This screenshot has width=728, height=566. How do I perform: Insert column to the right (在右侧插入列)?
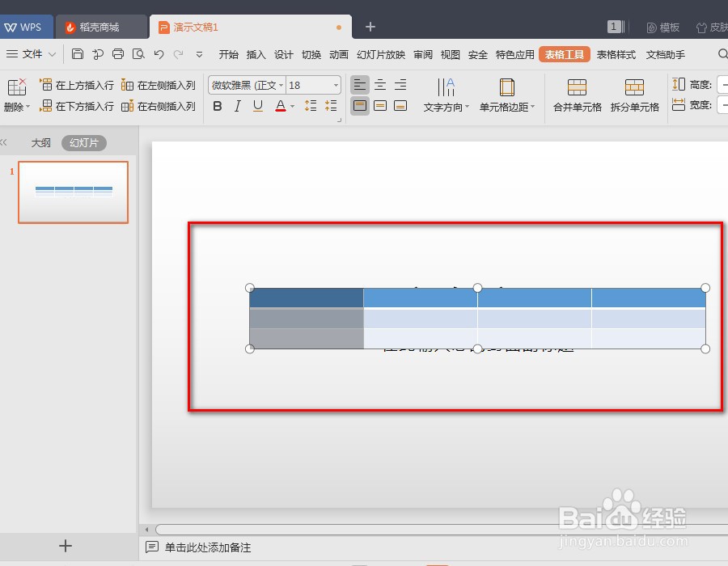point(159,106)
